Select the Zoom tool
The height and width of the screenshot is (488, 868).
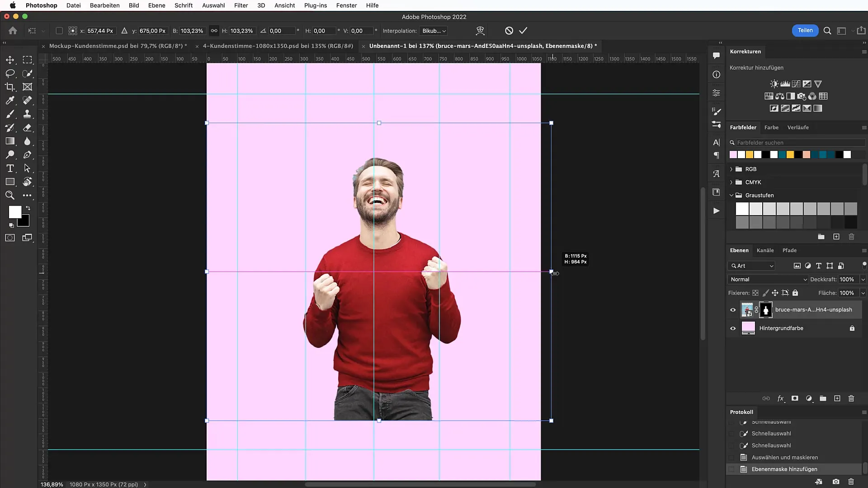click(10, 195)
